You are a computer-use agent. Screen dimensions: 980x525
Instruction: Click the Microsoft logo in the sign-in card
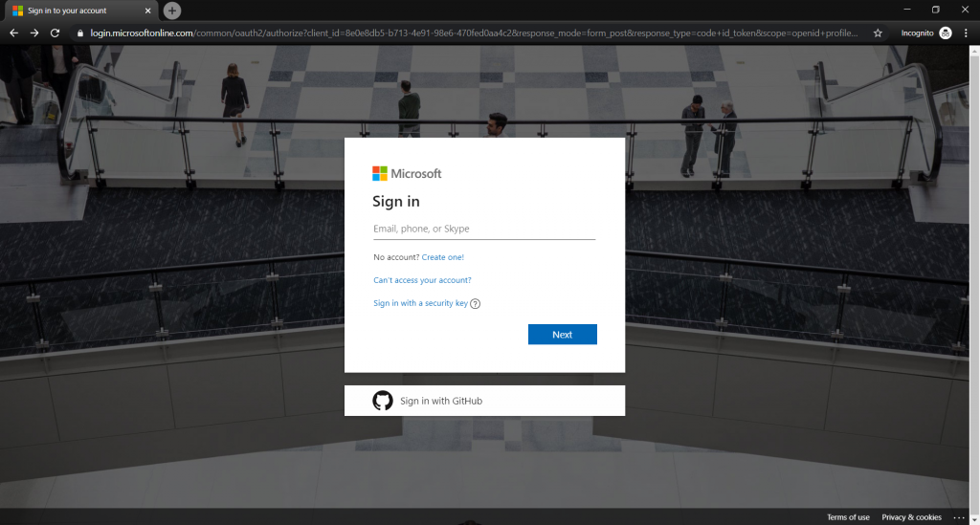pos(407,173)
